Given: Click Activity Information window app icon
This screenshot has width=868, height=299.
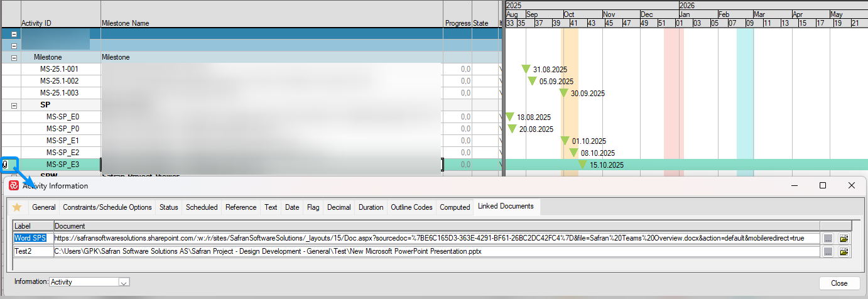Looking at the screenshot, I should pos(13,186).
